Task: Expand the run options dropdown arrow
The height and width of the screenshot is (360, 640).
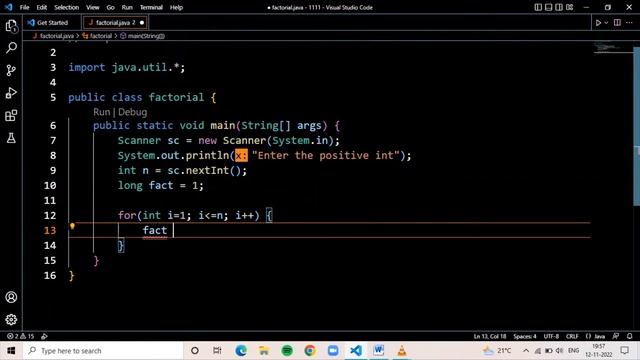Action: (606, 23)
